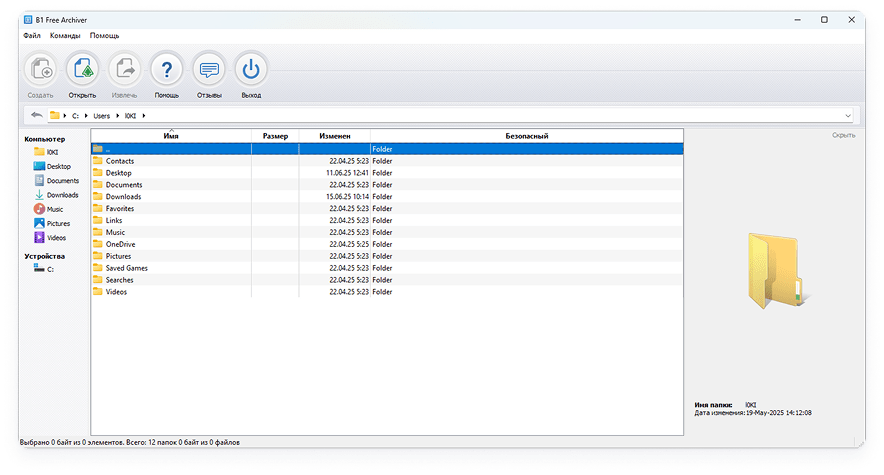Sort by the Изменен column header
The width and height of the screenshot is (884, 475).
[x=335, y=136]
